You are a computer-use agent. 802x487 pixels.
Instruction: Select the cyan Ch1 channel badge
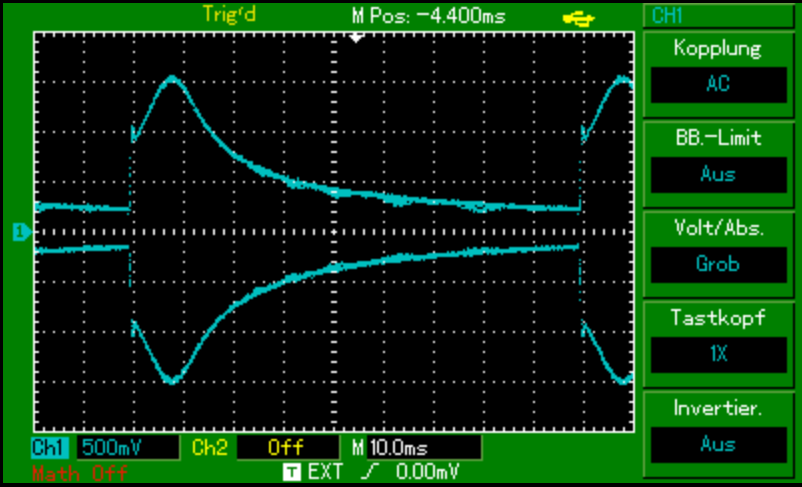click(x=51, y=446)
